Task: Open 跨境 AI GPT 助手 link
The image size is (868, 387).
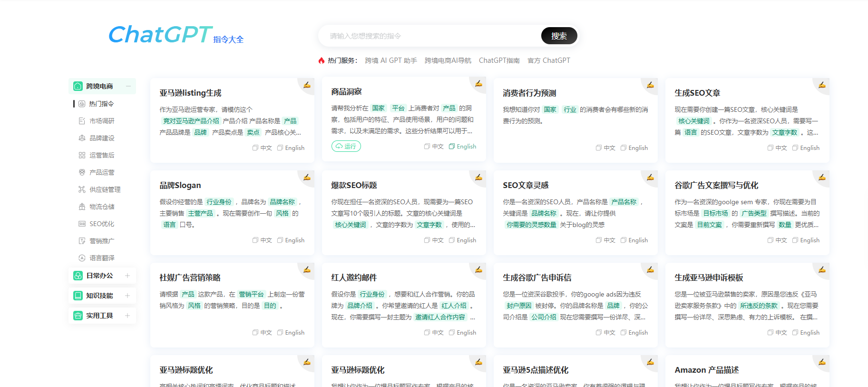Action: tap(391, 60)
